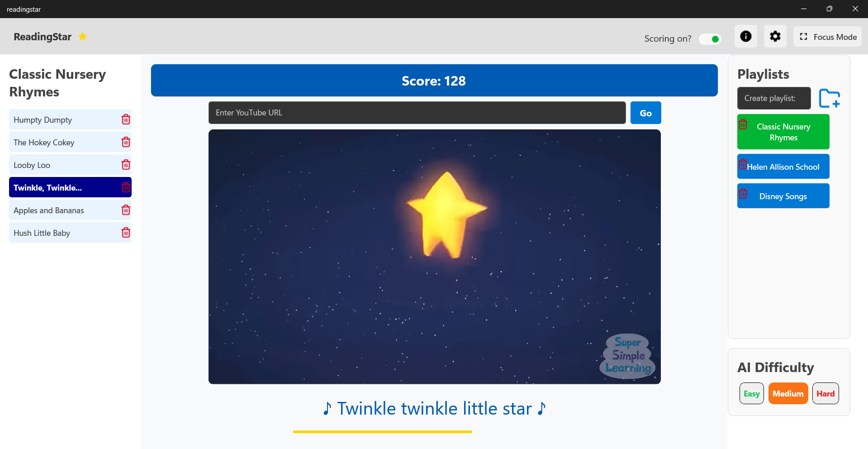Viewport: 868px width, 449px height.
Task: Choose Medium AI difficulty
Action: pos(788,393)
